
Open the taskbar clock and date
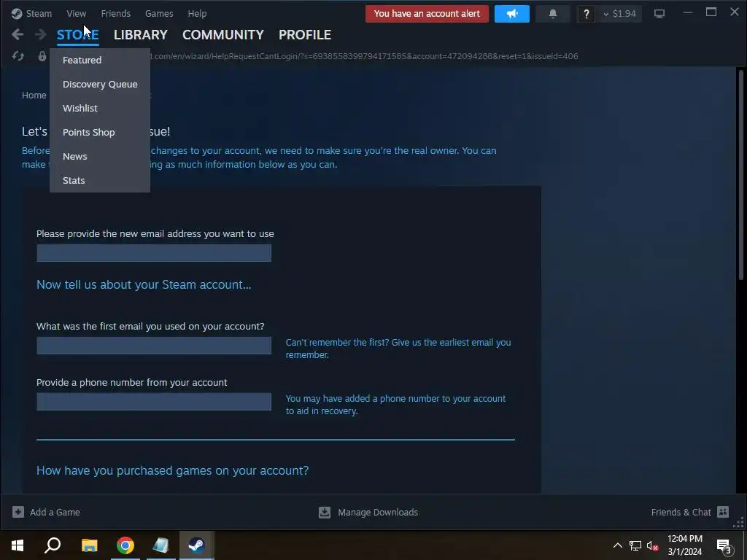(x=684, y=545)
